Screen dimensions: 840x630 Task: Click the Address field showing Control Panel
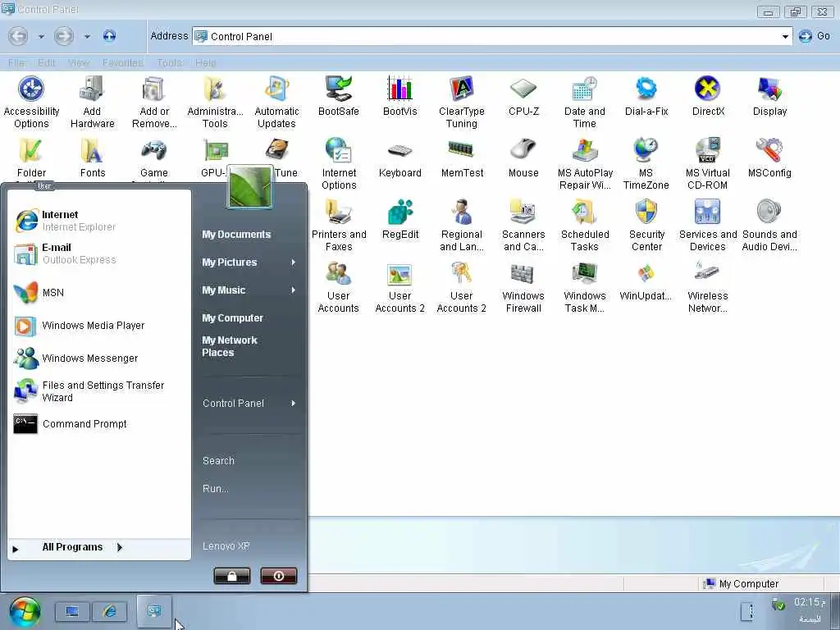pos(492,36)
